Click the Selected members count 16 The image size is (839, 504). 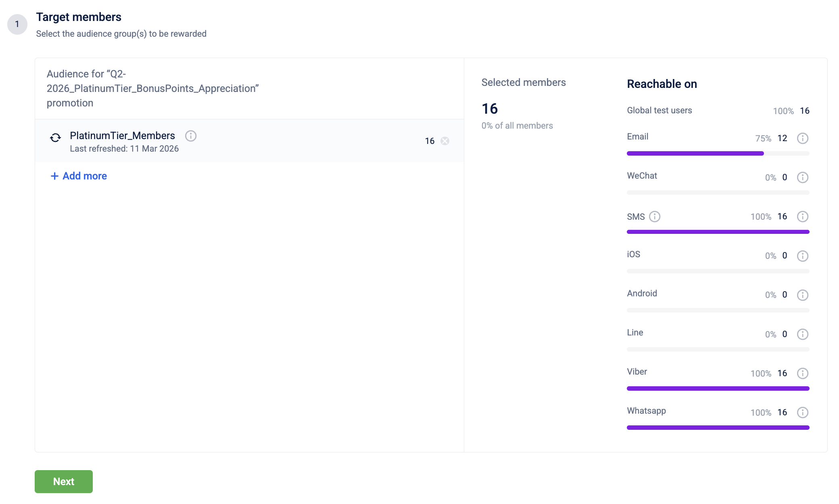point(490,109)
